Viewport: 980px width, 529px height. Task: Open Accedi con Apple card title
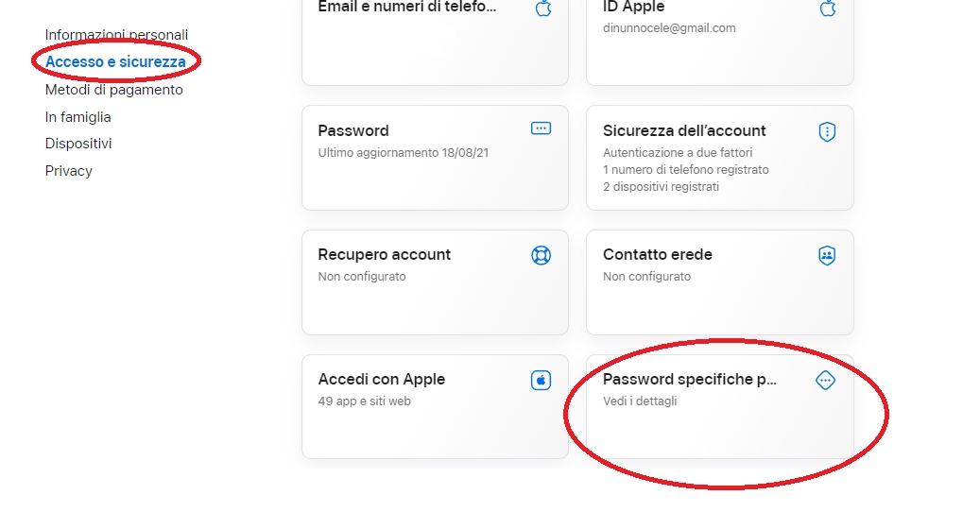click(x=382, y=379)
